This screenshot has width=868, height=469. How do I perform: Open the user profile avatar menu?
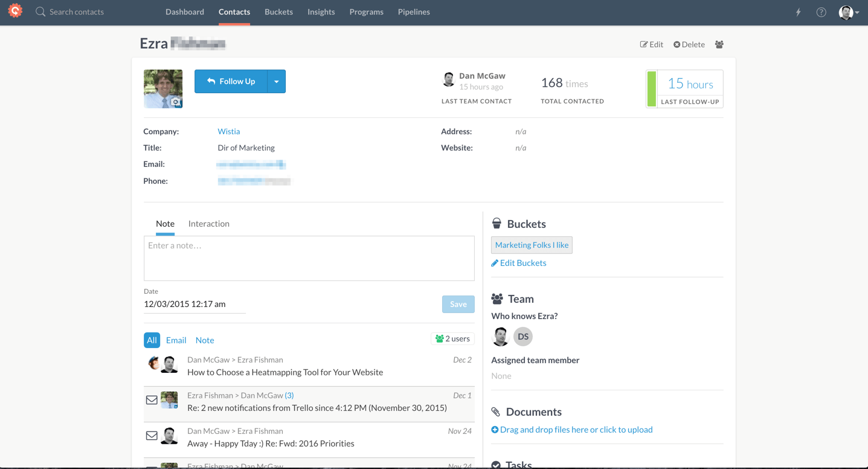[849, 12]
